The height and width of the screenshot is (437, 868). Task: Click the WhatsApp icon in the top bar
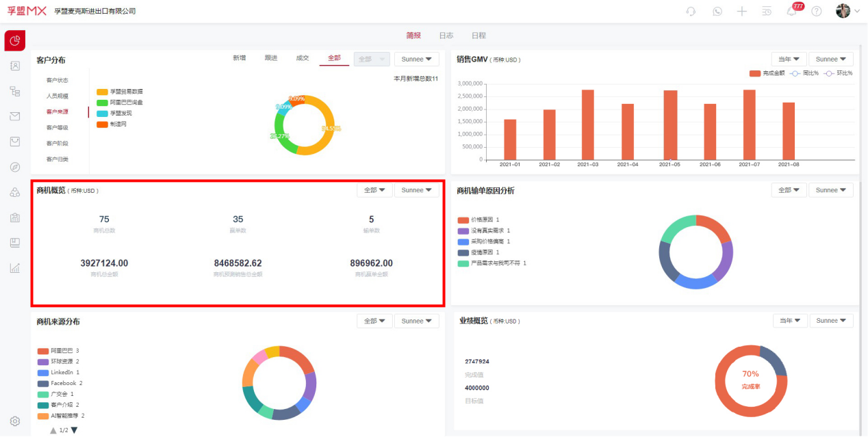(716, 11)
